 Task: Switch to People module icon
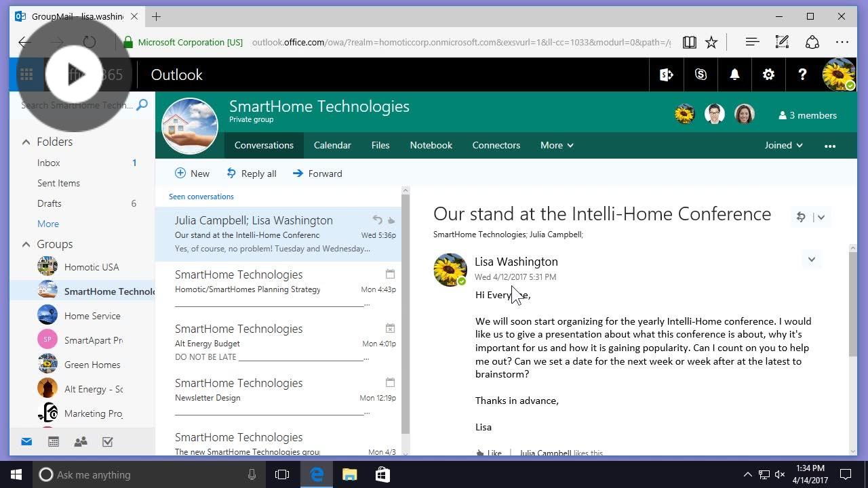tap(81, 442)
